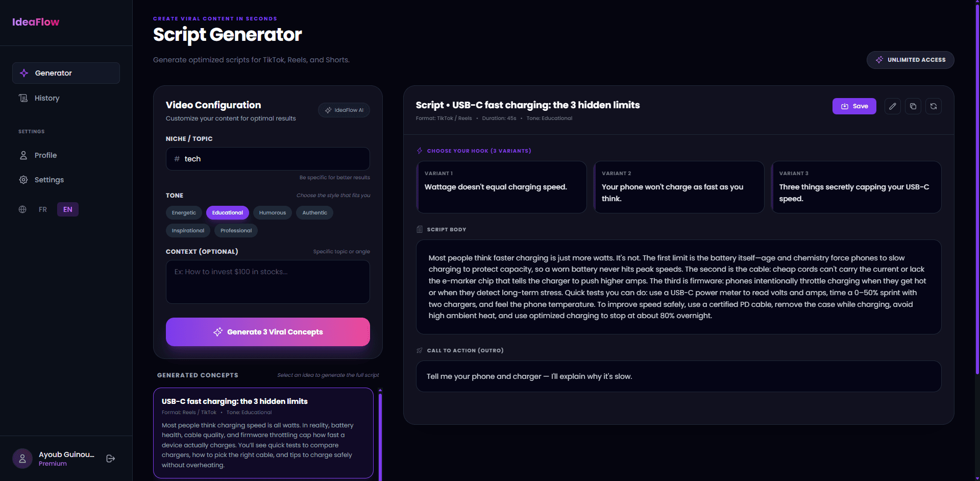This screenshot has height=481, width=980.
Task: Click inside the tech niche input field
Action: 268,159
